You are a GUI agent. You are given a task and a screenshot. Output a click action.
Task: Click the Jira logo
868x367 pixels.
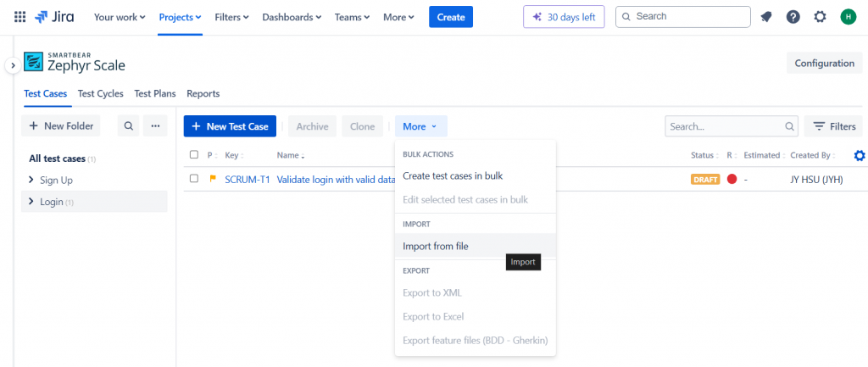coord(54,17)
